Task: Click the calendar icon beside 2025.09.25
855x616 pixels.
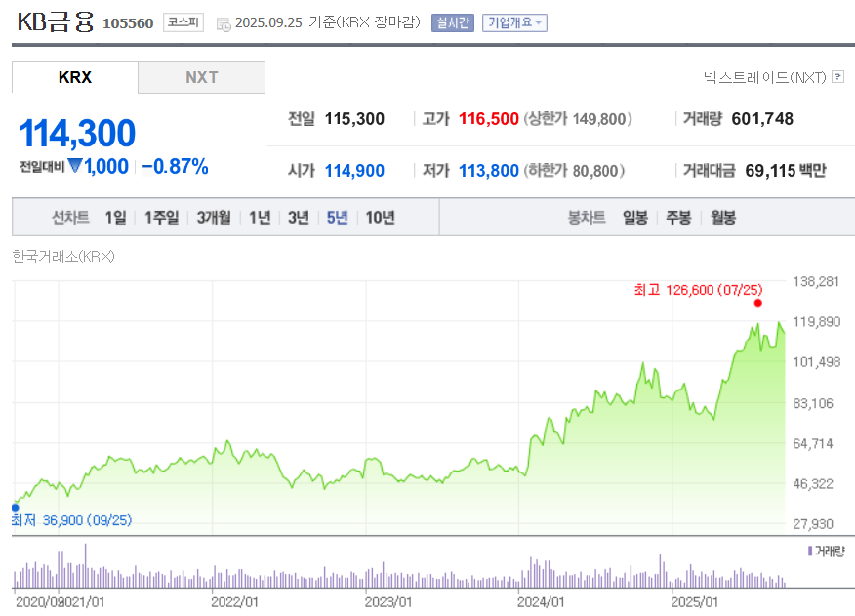Action: 224,24
